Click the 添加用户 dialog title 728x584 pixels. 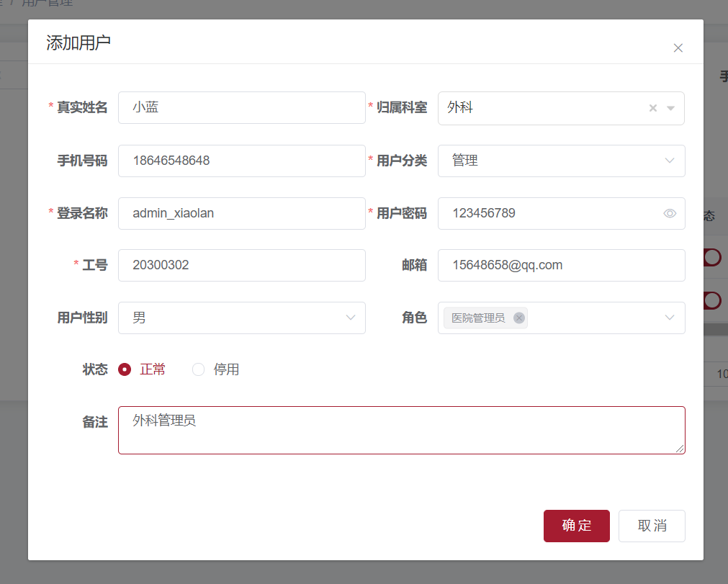(x=78, y=42)
